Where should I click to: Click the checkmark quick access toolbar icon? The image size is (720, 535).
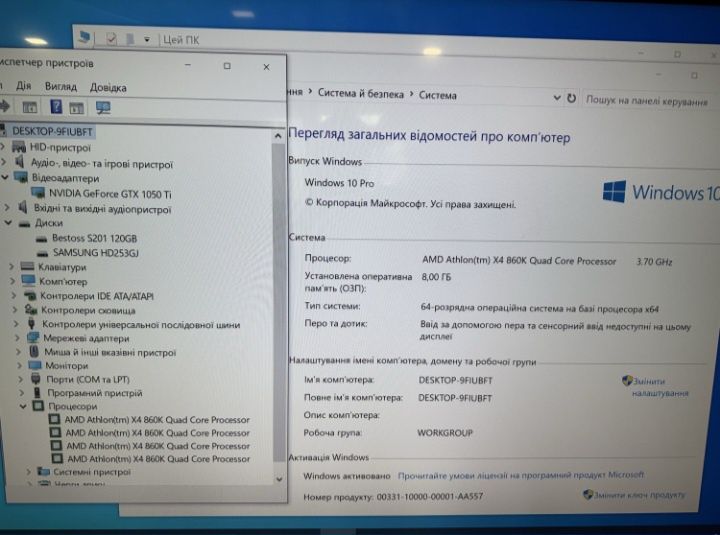[x=112, y=39]
